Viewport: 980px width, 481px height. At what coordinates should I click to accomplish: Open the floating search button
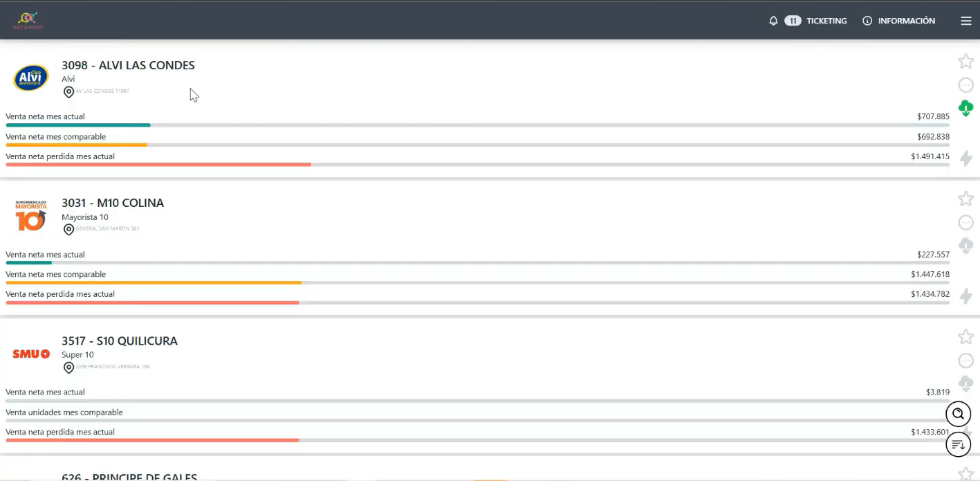[x=958, y=414]
